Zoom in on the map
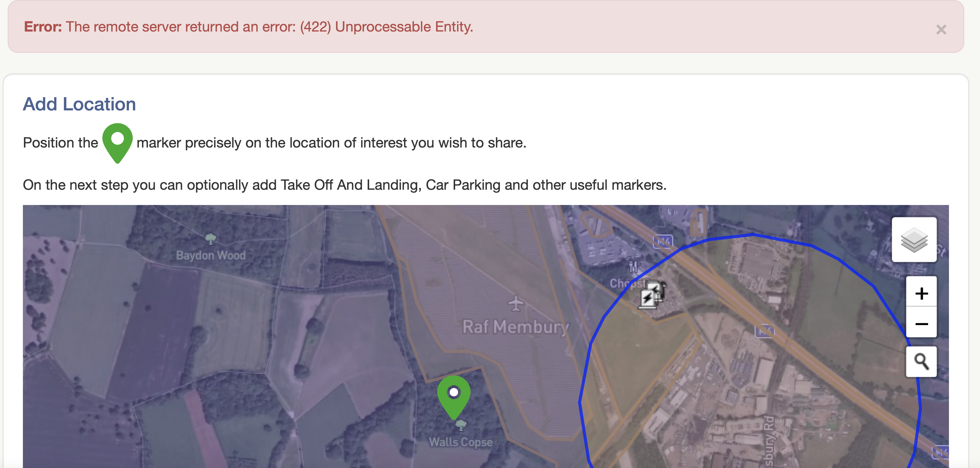 pyautogui.click(x=921, y=293)
